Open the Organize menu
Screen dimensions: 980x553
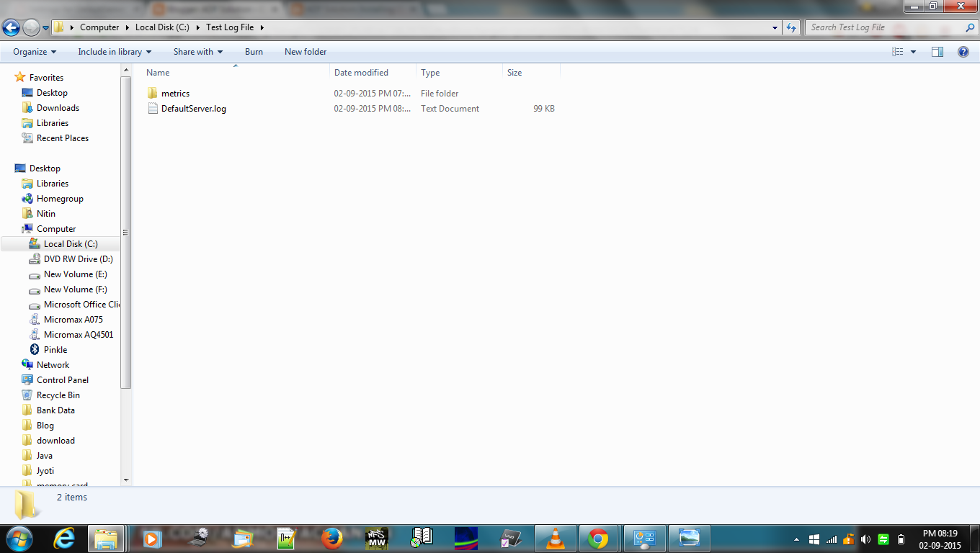tap(35, 52)
